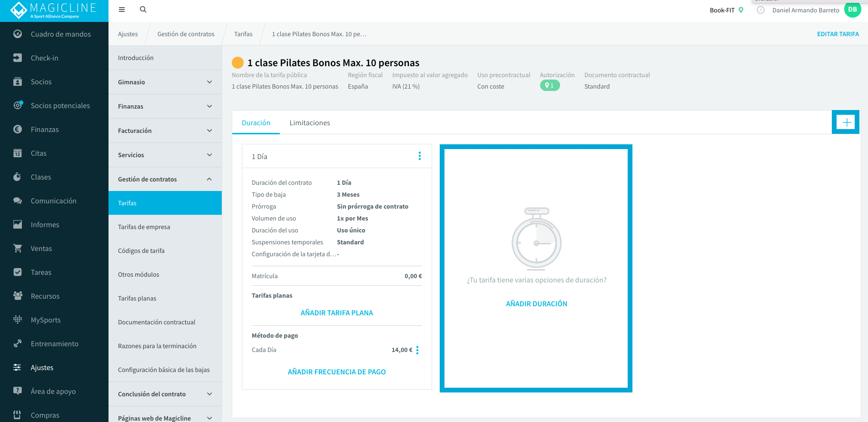This screenshot has width=868, height=422.
Task: Click the green Autorización badge
Action: [550, 86]
